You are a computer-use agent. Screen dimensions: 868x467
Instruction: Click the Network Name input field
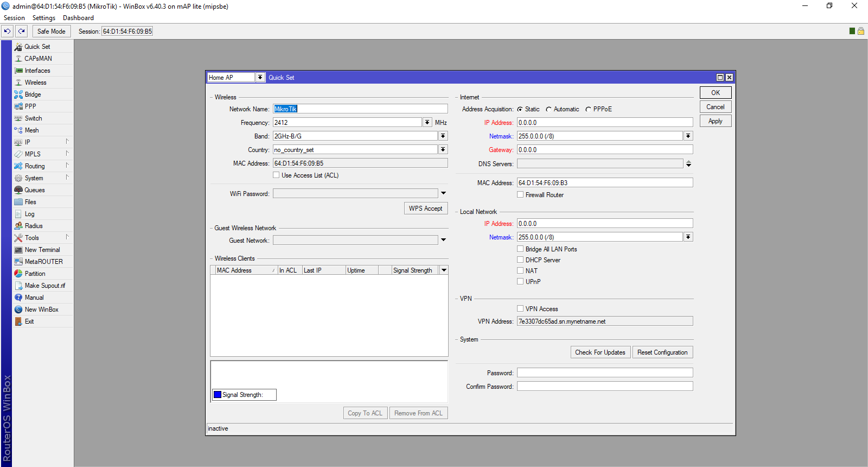click(360, 109)
